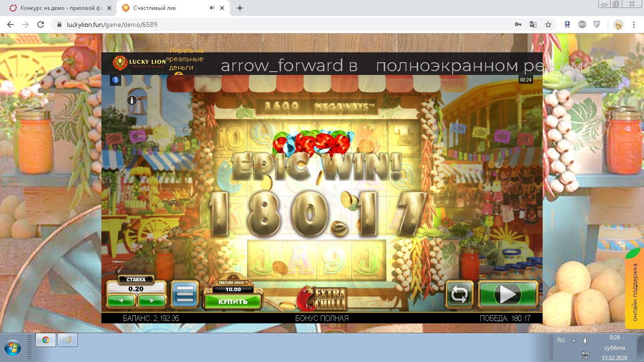
Task: Open help with the blue question mark icon
Action: [x=116, y=80]
